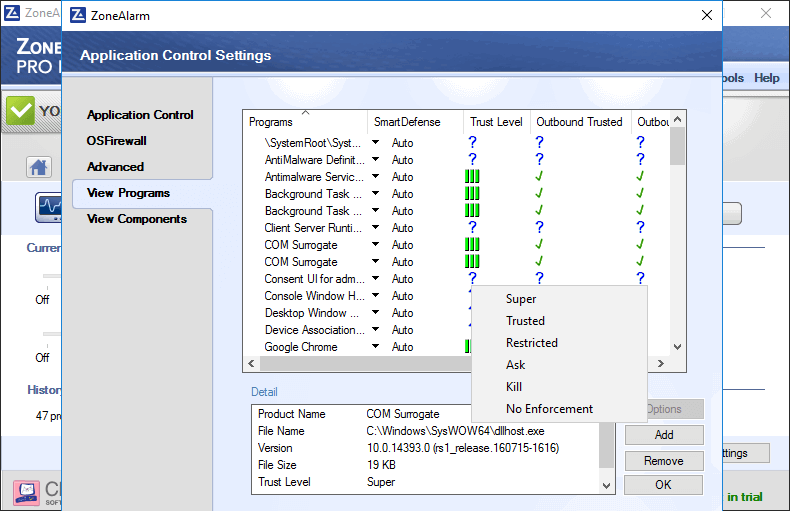Click trust level question mark for AntiMalware Definit row
Viewport: 790px width, 511px height.
pos(472,160)
